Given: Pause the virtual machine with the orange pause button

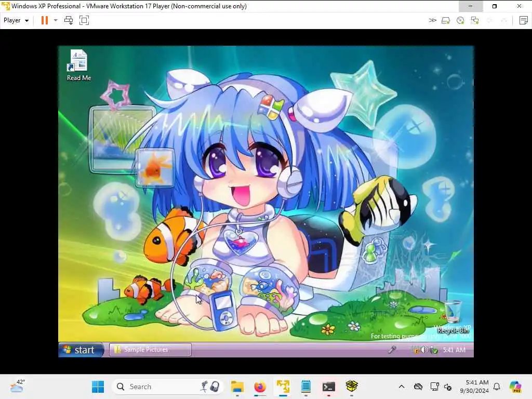Looking at the screenshot, I should (45, 20).
